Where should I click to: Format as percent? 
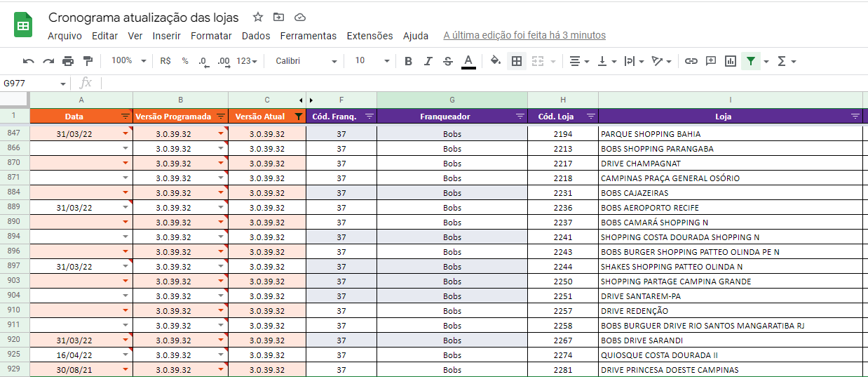click(185, 61)
